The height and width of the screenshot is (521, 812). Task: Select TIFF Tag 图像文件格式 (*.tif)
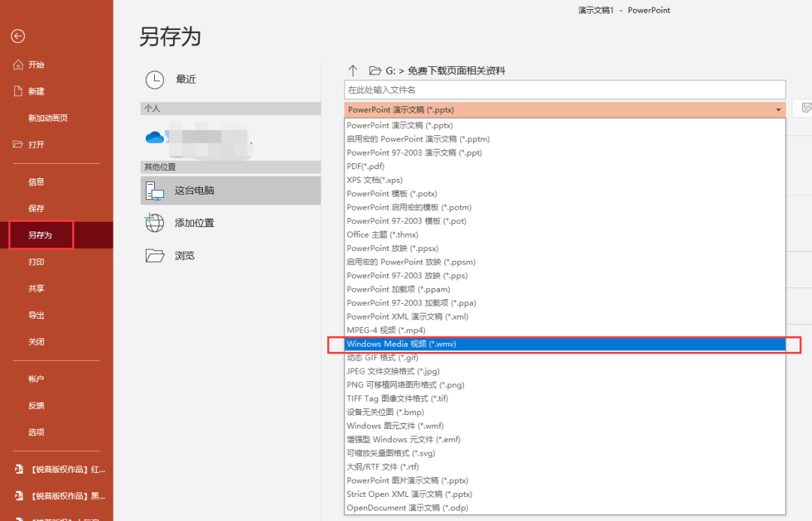click(x=565, y=398)
